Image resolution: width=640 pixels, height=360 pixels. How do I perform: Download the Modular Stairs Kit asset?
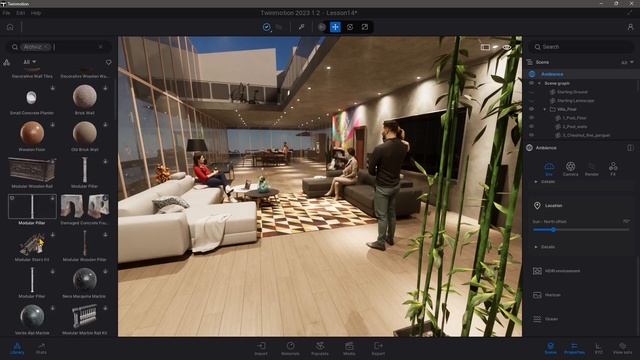coord(53,235)
